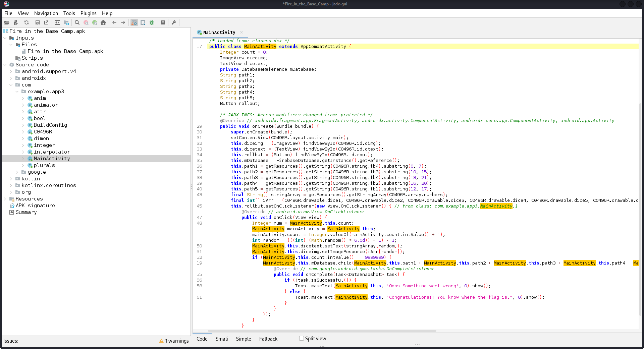Screen dimensions: 644x349
Task: Collapse the example.app3 package node
Action: coord(17,92)
